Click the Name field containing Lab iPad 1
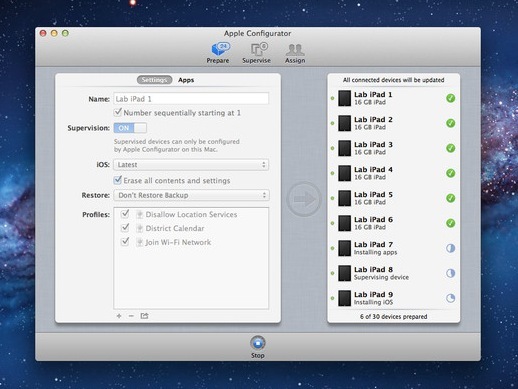This screenshot has height=389, width=518. (x=191, y=99)
